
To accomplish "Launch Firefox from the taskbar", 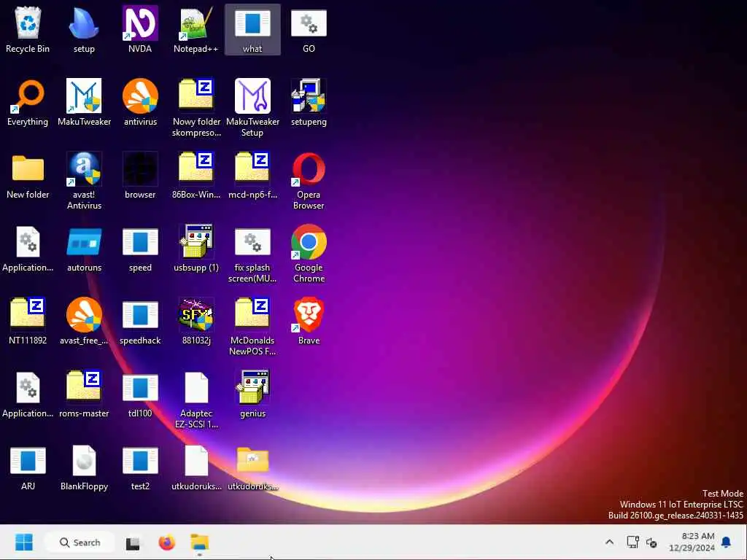I will tap(167, 542).
